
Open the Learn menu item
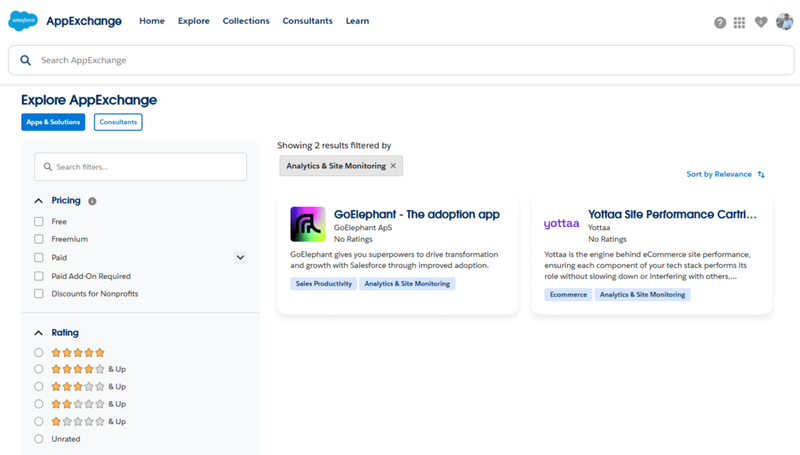click(357, 21)
